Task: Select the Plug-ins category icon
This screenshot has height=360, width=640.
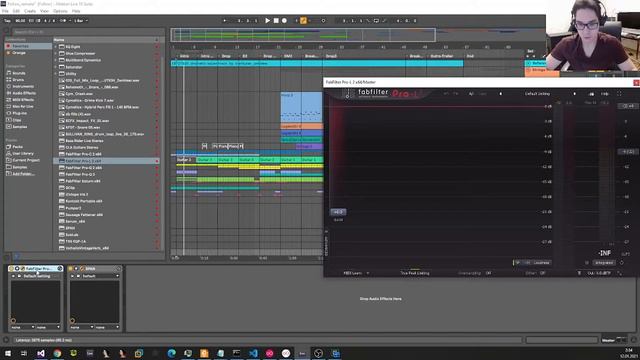Action: [9, 113]
